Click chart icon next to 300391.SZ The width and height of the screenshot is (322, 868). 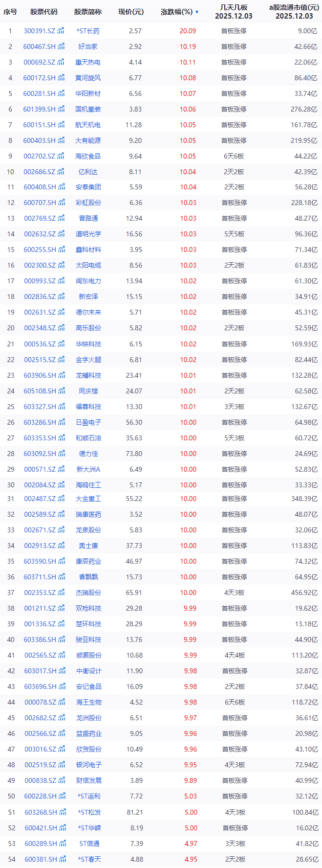[x=61, y=31]
